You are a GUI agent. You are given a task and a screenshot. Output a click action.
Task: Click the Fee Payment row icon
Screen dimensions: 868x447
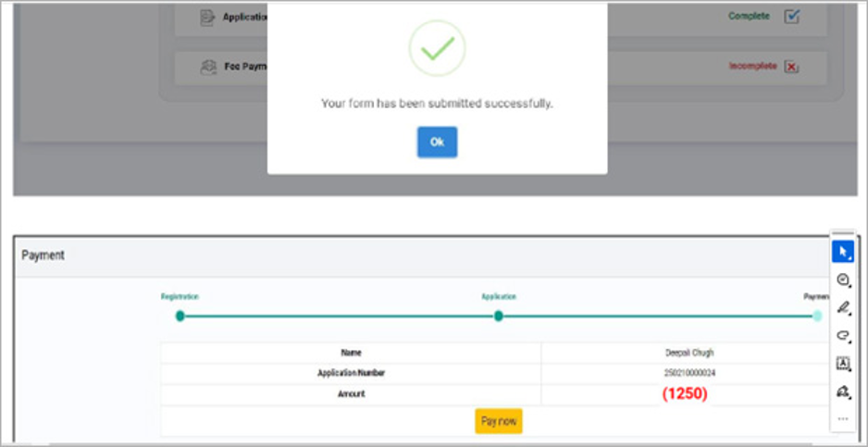(208, 67)
